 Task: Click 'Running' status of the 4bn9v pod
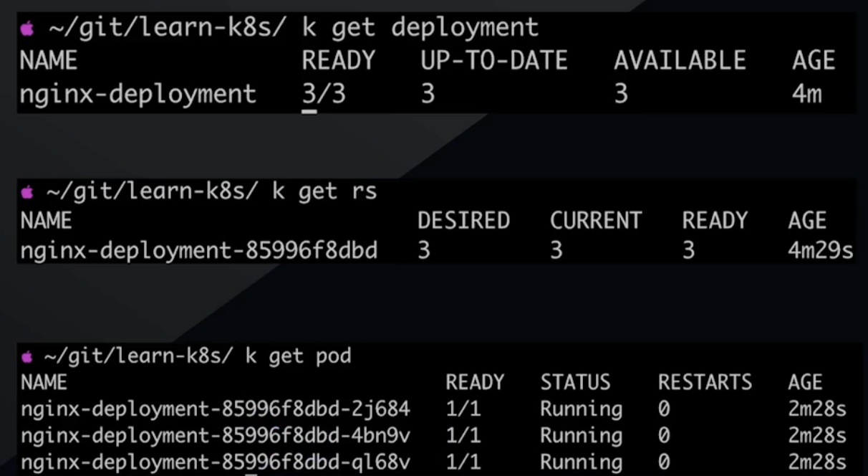coord(581,437)
